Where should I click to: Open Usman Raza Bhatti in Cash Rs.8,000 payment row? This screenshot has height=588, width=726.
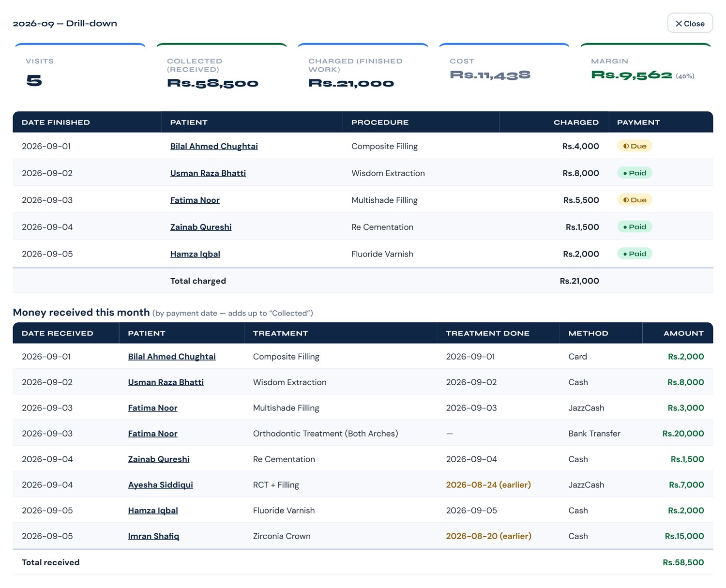pyautogui.click(x=166, y=382)
